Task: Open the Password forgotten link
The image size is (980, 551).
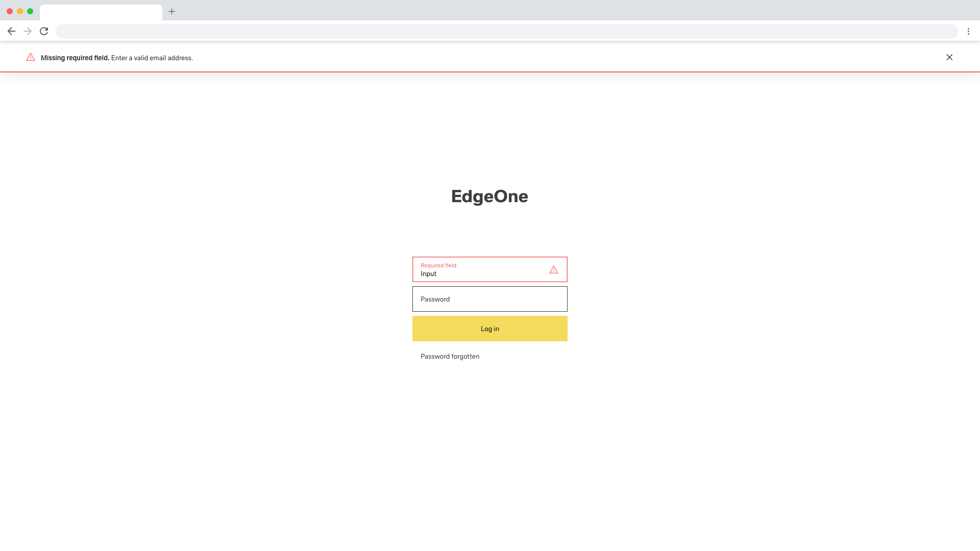Action: point(450,356)
